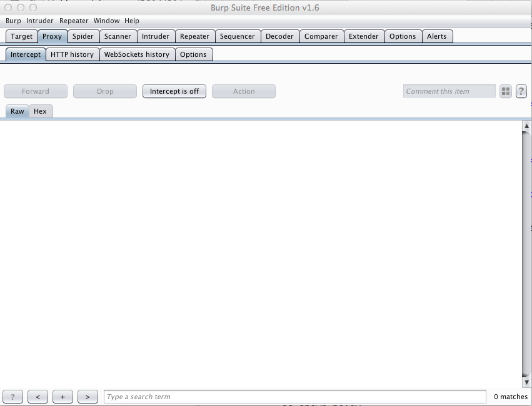Go to previous search match arrow
This screenshot has width=532, height=406.
[x=38, y=397]
